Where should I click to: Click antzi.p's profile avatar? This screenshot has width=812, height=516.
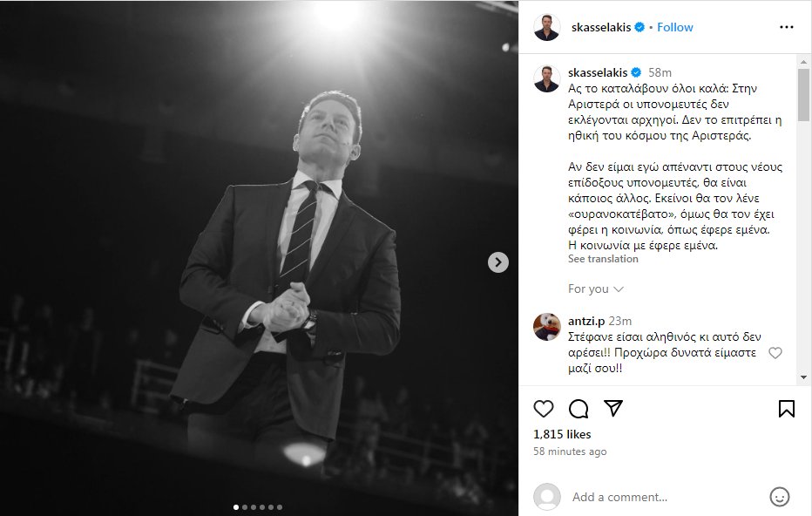click(x=547, y=328)
